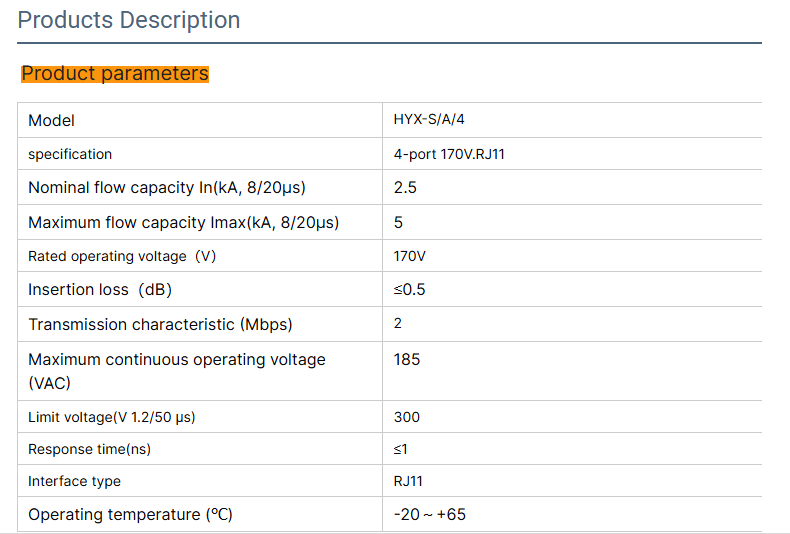The height and width of the screenshot is (534, 790).
Task: Click the Limit voltage row label
Action: click(111, 417)
